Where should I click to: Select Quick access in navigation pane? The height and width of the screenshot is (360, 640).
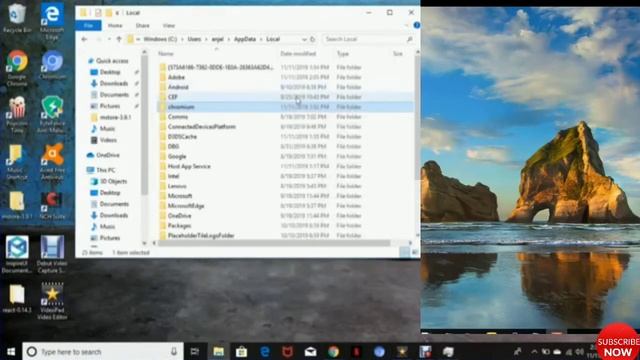(x=112, y=61)
